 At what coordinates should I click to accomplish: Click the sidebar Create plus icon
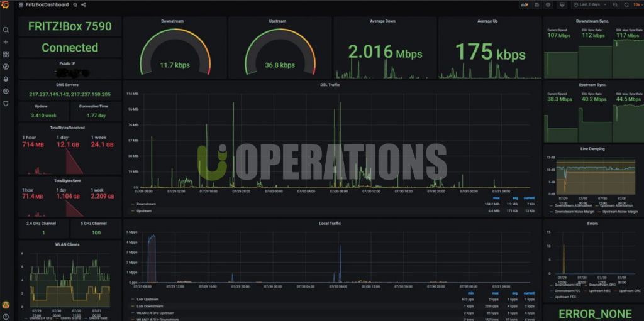click(x=6, y=42)
